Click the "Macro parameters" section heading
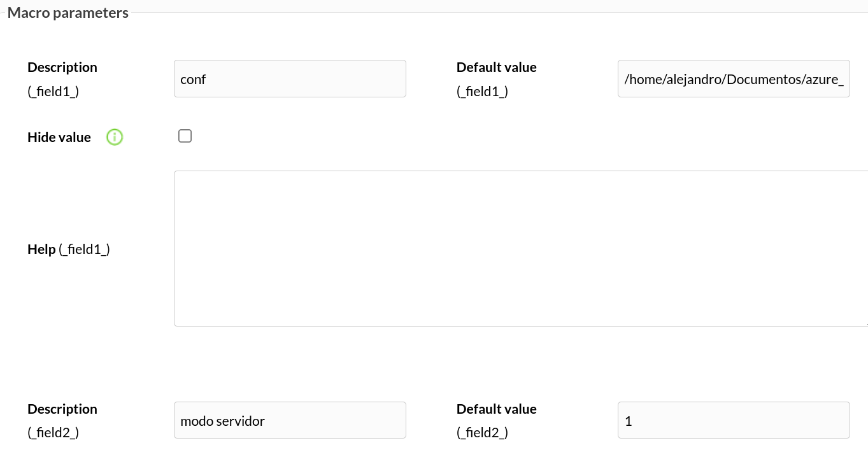 pyautogui.click(x=68, y=13)
